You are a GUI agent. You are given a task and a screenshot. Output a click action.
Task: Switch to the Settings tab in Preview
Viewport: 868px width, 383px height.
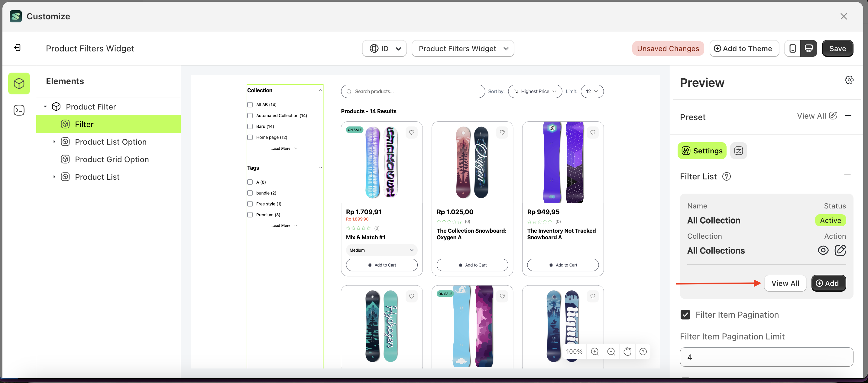[x=701, y=151]
